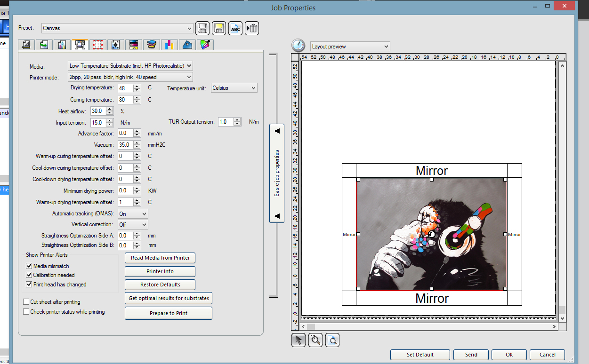Open the color document tab icon
The image size is (589, 364).
pos(62,45)
